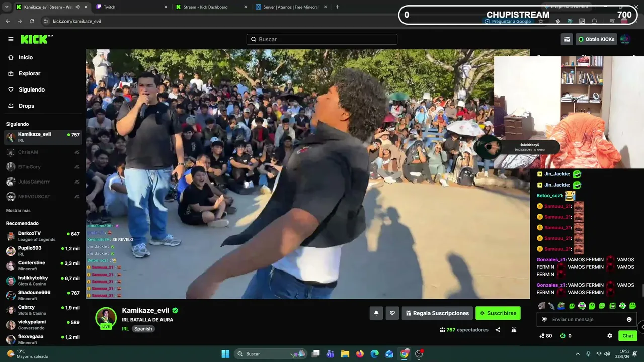Open recommended channel Shadoune666
This screenshot has height=362, width=644.
[43, 295]
